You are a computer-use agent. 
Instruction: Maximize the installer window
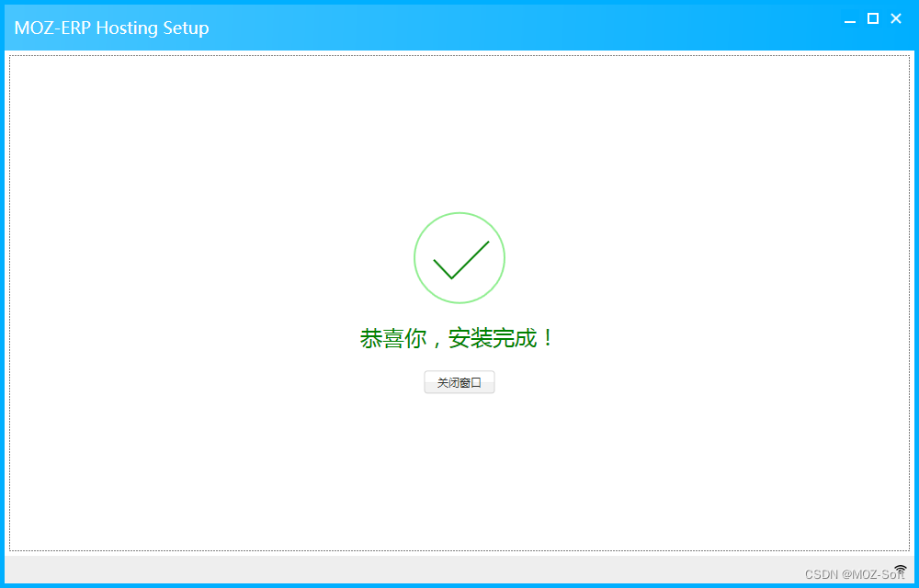pyautogui.click(x=872, y=18)
